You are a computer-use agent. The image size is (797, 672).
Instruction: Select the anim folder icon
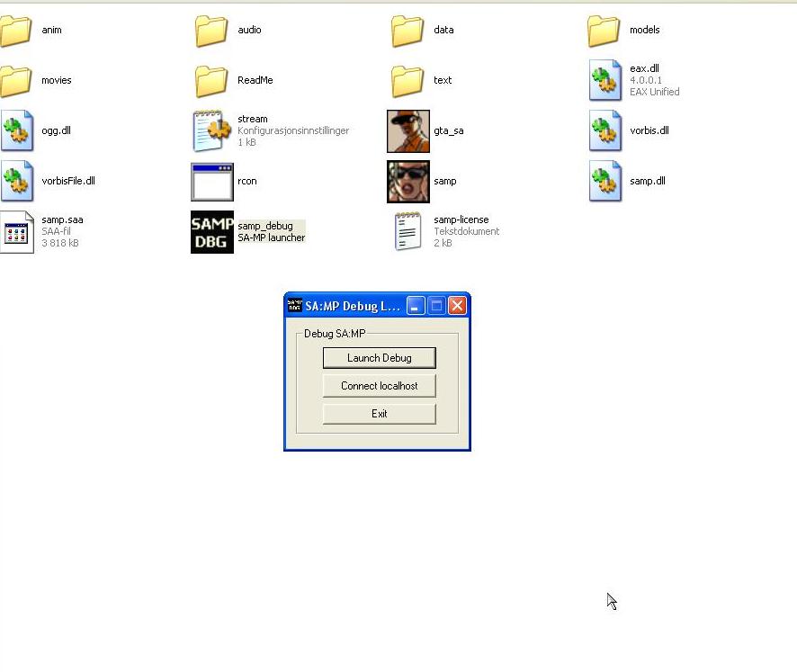pyautogui.click(x=15, y=31)
